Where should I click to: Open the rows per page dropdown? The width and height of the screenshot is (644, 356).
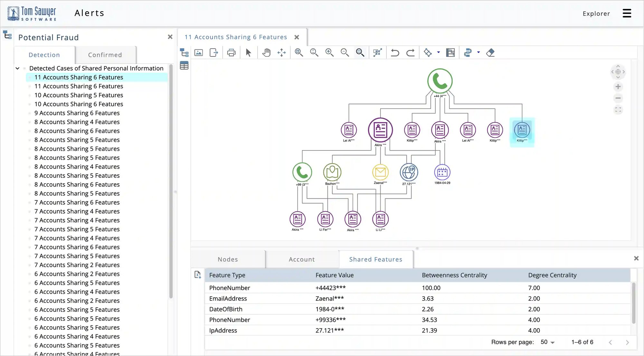pos(548,342)
